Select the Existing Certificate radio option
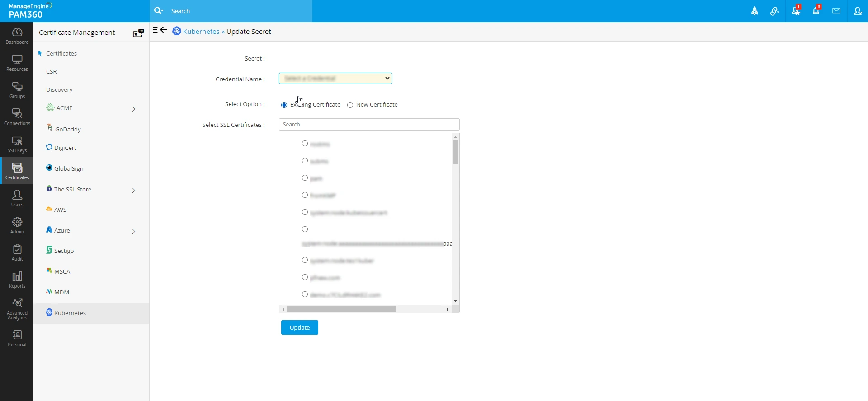This screenshot has width=868, height=401. coord(284,105)
